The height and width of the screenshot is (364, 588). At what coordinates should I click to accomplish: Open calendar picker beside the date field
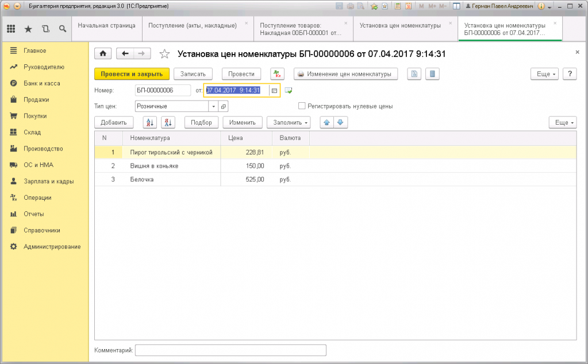[x=274, y=90]
